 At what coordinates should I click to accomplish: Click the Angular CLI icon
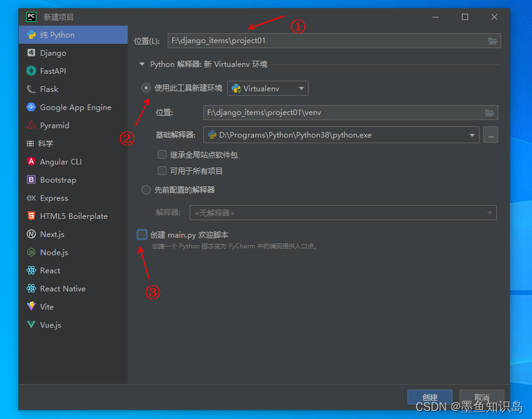click(31, 161)
